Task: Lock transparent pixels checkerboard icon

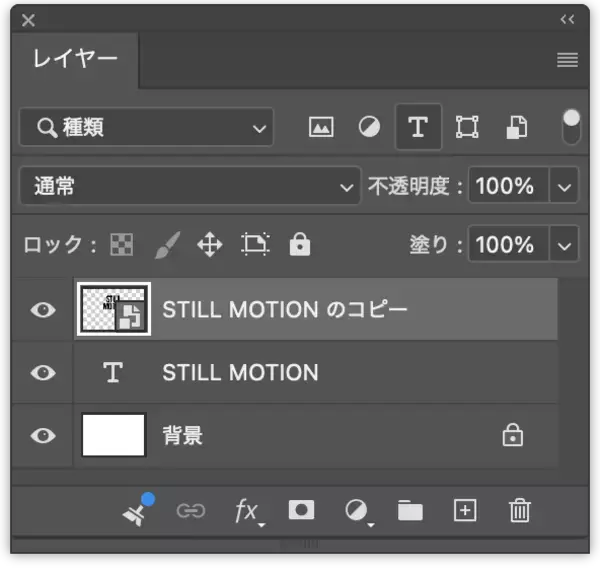Action: 122,244
